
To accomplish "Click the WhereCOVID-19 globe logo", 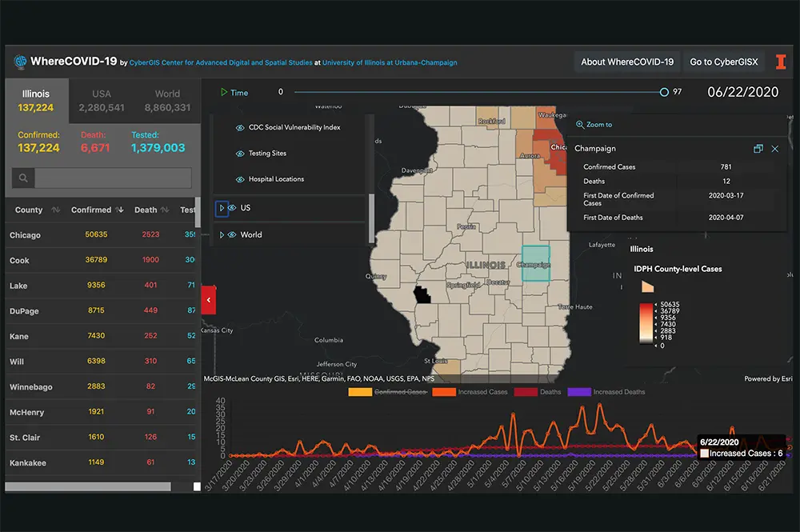I will click(x=20, y=62).
